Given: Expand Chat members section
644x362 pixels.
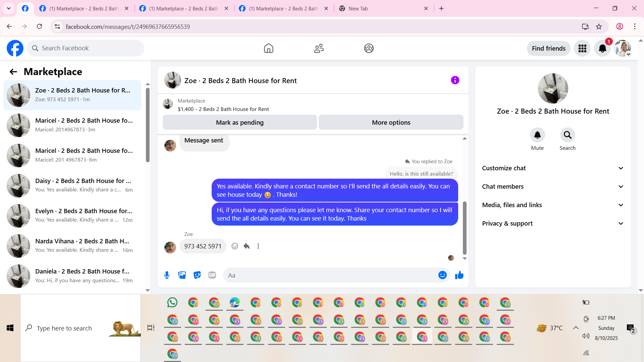Looking at the screenshot, I should pos(553,187).
